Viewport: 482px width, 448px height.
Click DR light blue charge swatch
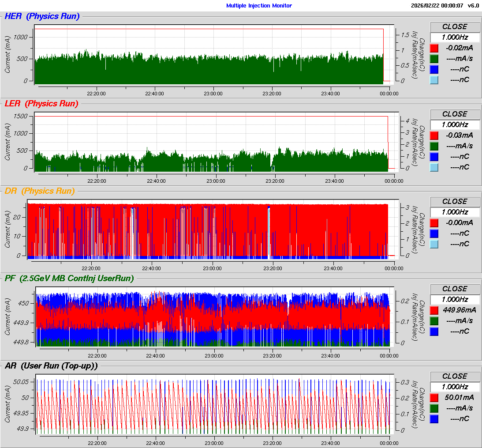pyautogui.click(x=434, y=244)
